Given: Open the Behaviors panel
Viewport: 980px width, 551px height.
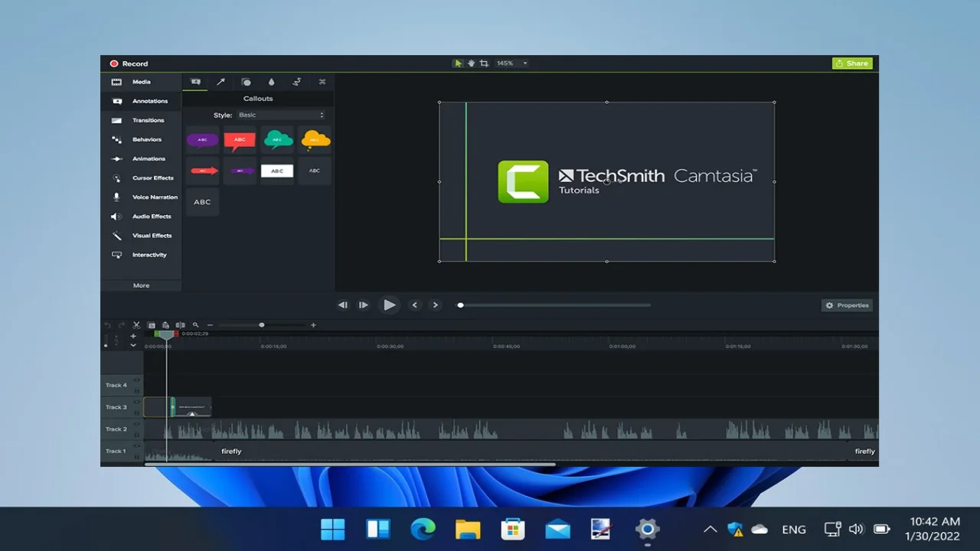Looking at the screenshot, I should 142,139.
